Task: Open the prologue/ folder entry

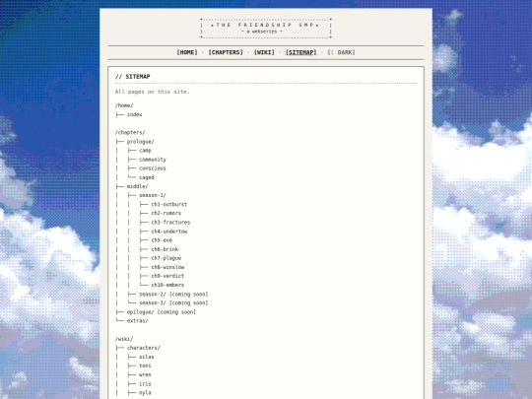Action: pyautogui.click(x=141, y=142)
